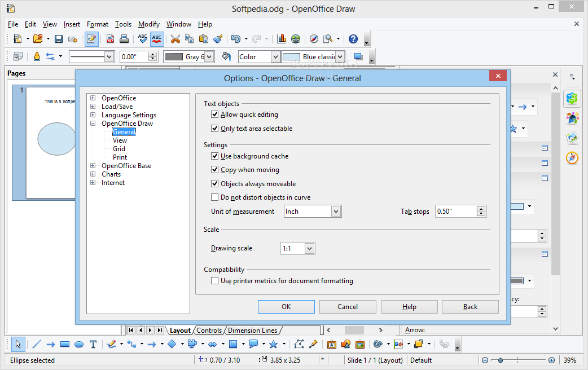Click the Insert Chart icon
Image resolution: width=588 pixels, height=370 pixels.
[x=282, y=39]
